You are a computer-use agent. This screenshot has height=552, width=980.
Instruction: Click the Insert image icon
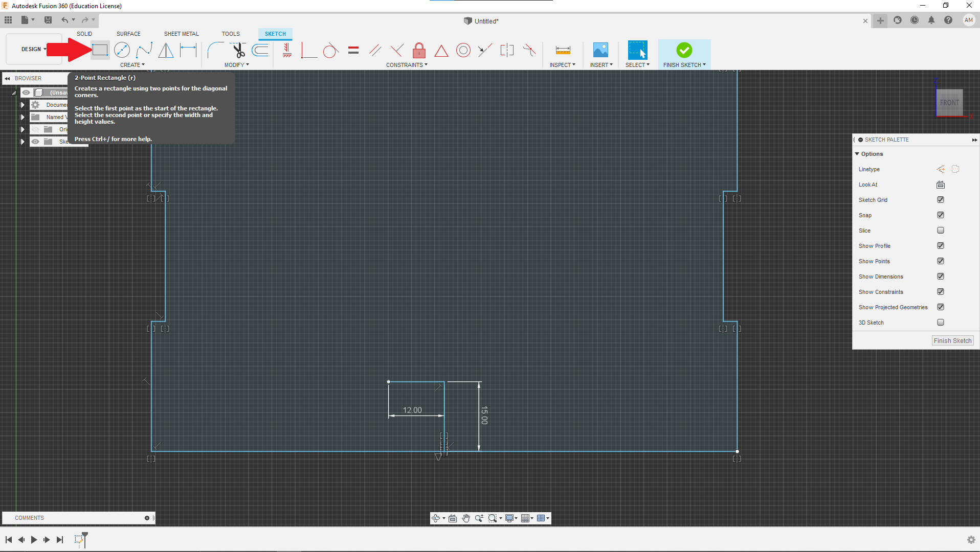point(600,50)
